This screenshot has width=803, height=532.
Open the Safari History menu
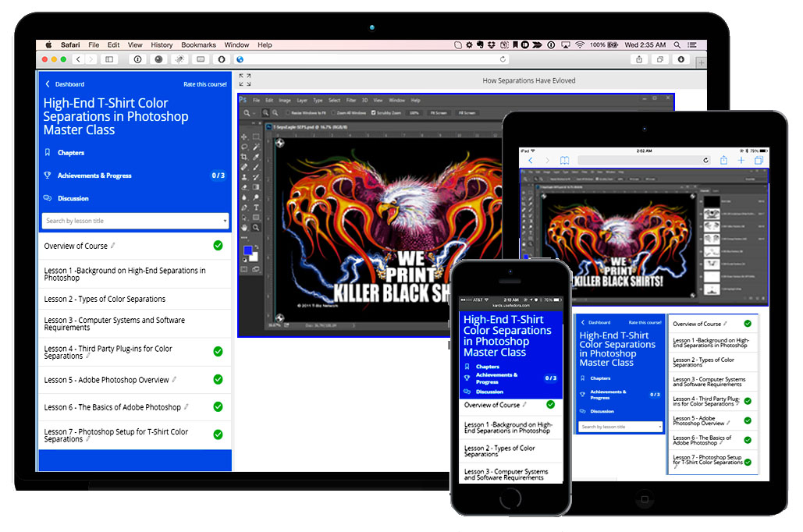[162, 45]
